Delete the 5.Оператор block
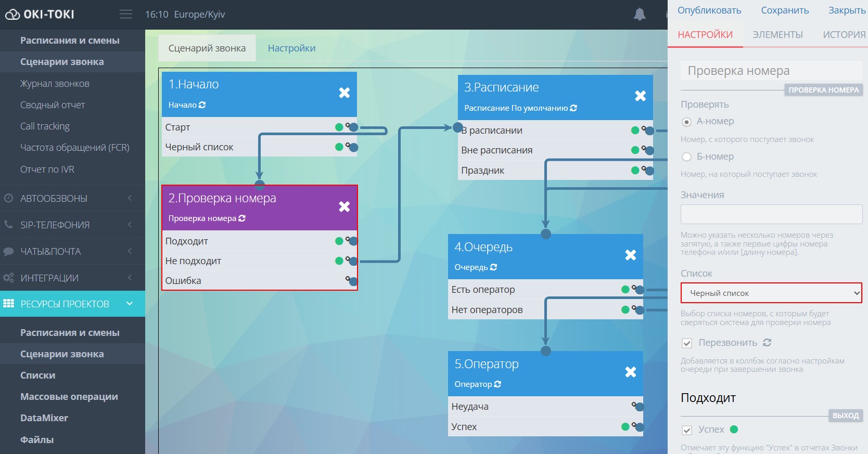 click(630, 372)
